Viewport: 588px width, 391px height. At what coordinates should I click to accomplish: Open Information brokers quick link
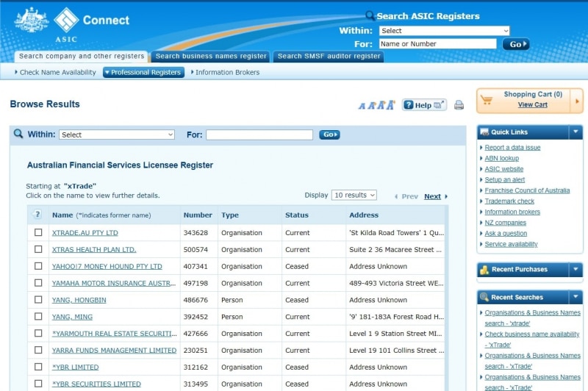click(512, 212)
